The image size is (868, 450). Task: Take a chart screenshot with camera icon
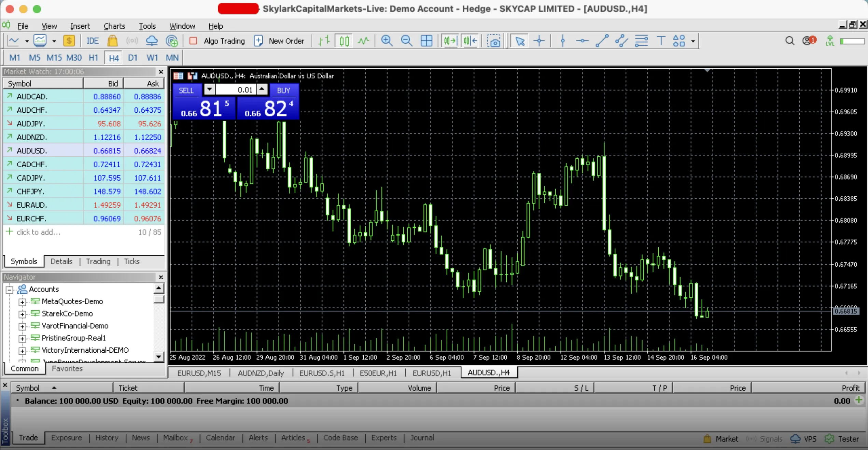[494, 41]
